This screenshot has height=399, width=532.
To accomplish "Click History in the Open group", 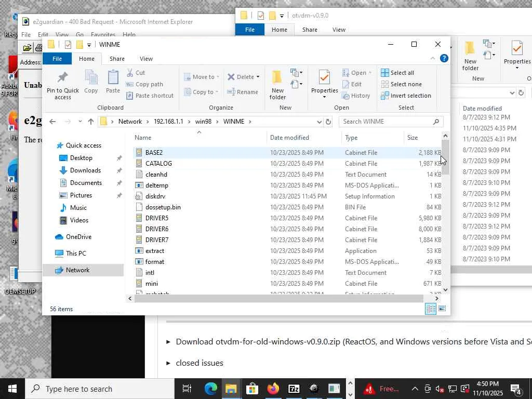I will (x=356, y=96).
